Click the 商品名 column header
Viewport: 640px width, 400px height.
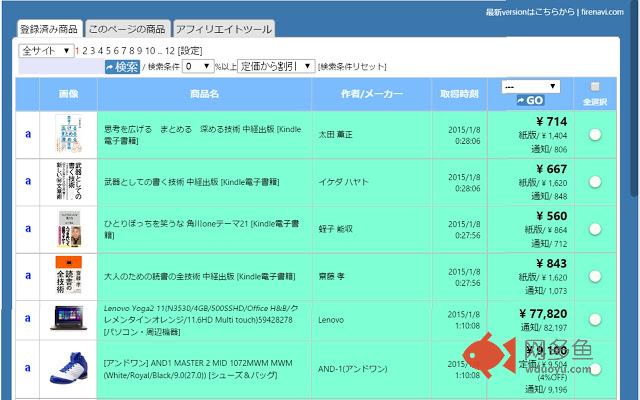tap(204, 94)
